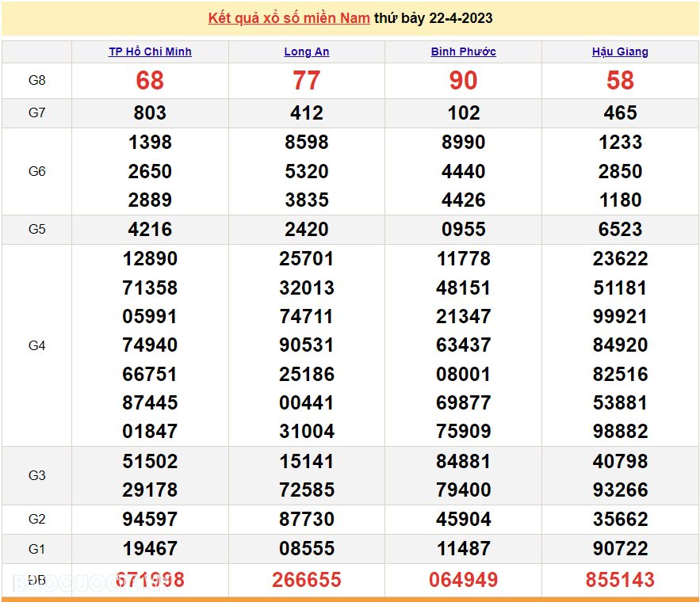Select red G8 number 77 under Long An
This screenshot has width=700, height=602.
(307, 80)
